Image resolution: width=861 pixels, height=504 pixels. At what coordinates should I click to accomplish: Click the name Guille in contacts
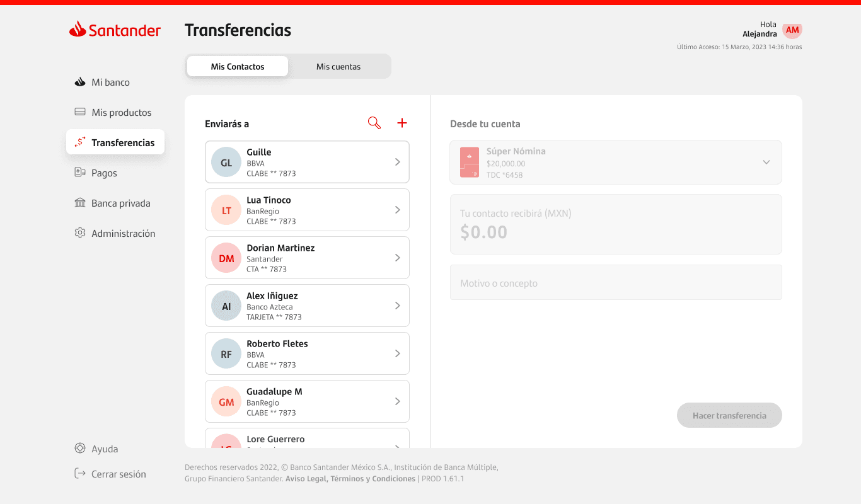click(x=259, y=152)
